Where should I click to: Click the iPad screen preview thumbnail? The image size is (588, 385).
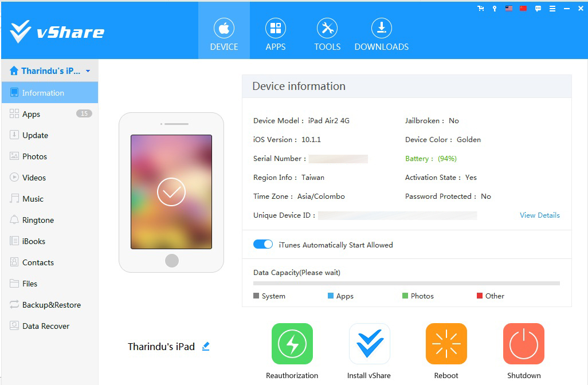coord(171,191)
